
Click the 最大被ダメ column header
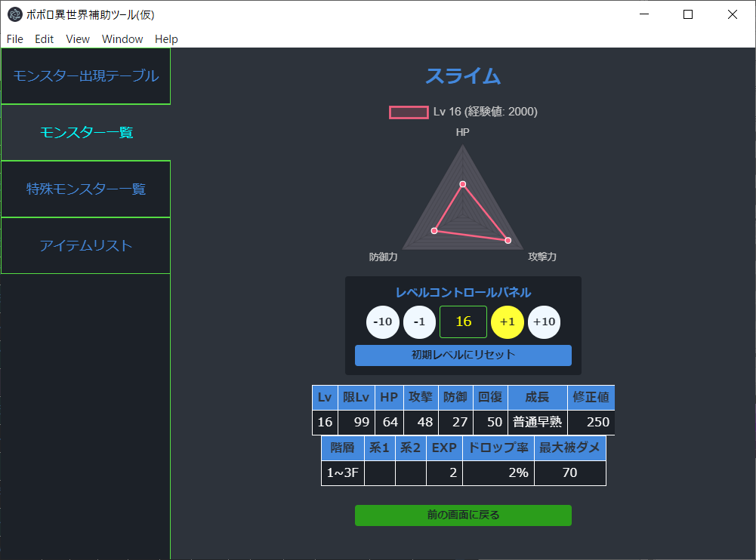coord(570,448)
